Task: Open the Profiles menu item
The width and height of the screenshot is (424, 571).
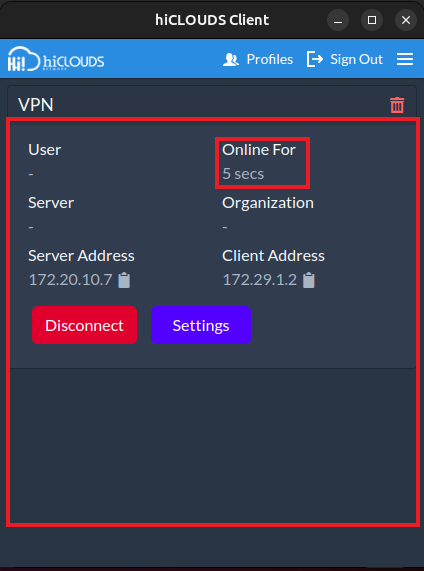Action: pos(258,59)
